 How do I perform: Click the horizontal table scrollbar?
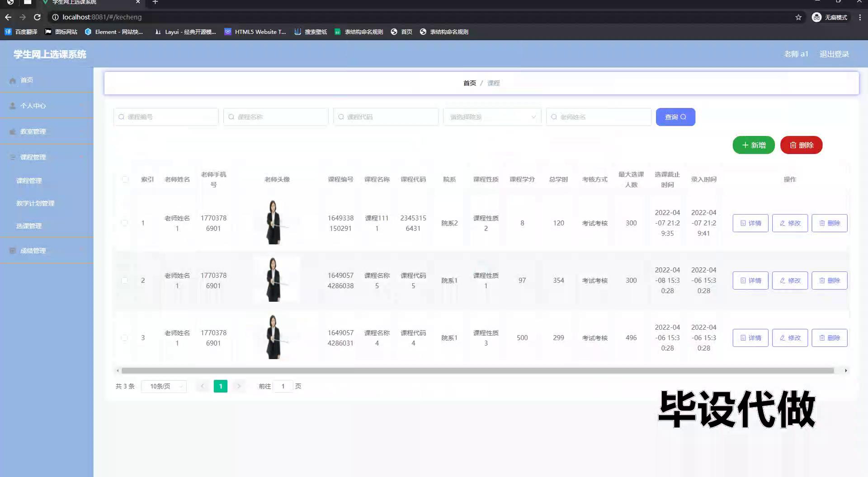click(477, 370)
